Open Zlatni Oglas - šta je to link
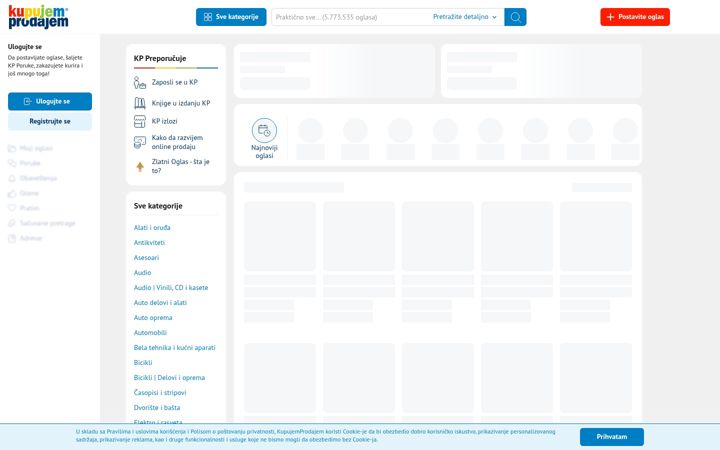The image size is (720, 450). [x=180, y=166]
